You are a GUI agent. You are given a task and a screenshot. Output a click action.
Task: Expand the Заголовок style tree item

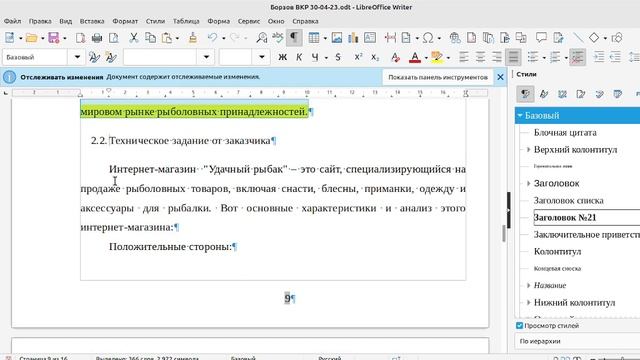(529, 183)
